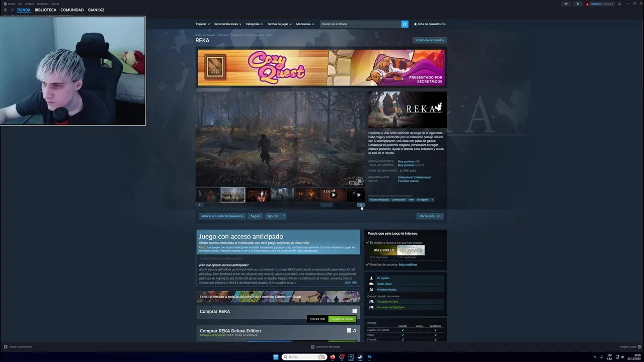Open Gianiix2 account dropdown with wallet balance
The width and height of the screenshot is (644, 362).
[x=602, y=4]
